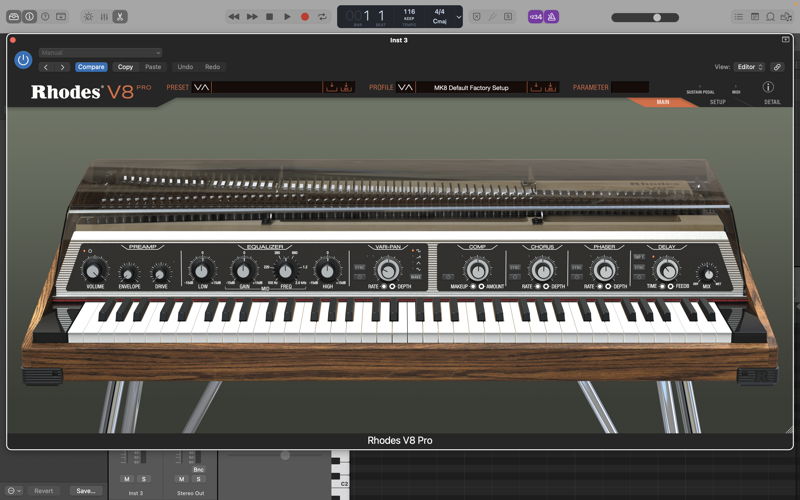Select the top VARI-PAN waveform icon
The height and width of the screenshot is (500, 800).
click(x=418, y=251)
